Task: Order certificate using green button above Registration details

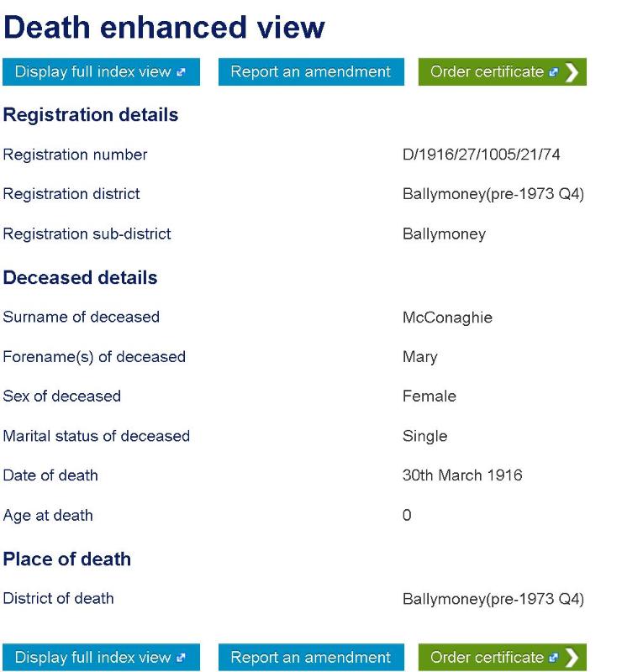Action: 488,72
